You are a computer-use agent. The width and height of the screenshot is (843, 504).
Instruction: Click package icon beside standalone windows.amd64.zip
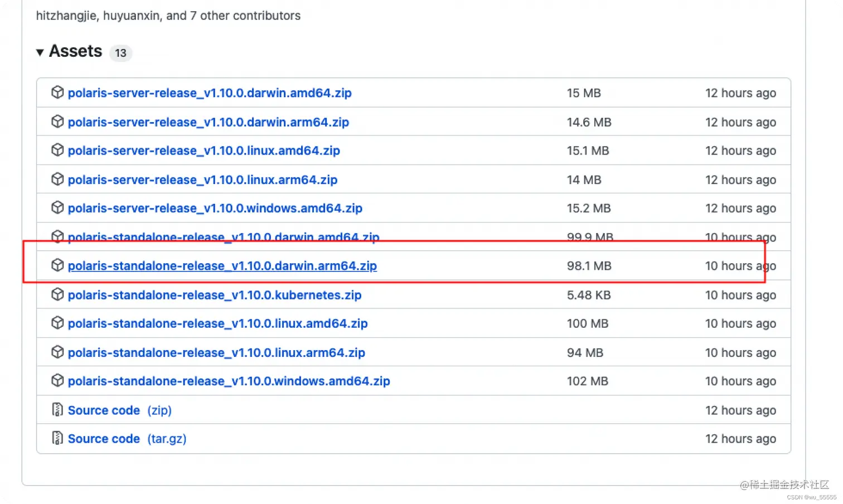click(x=57, y=380)
